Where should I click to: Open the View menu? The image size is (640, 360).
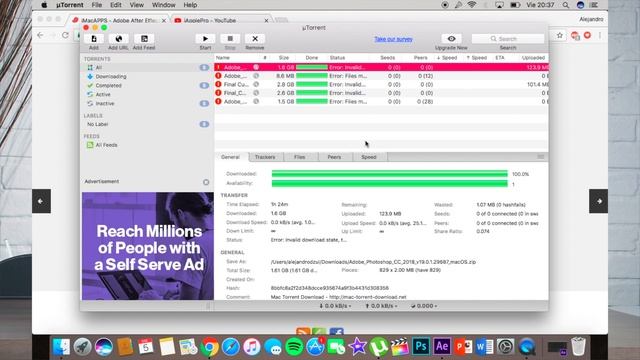[136, 5]
